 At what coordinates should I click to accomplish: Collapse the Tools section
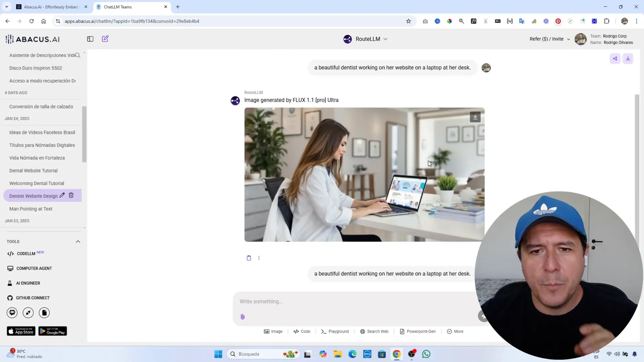click(78, 241)
